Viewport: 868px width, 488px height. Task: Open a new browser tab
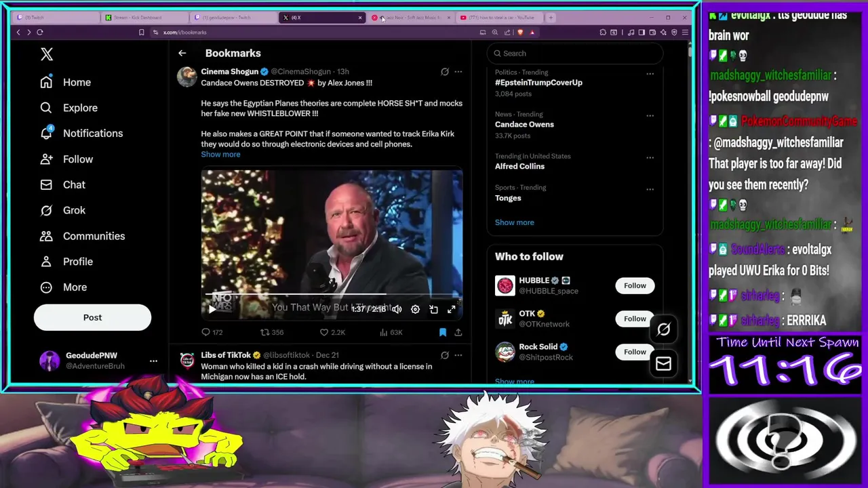pyautogui.click(x=551, y=18)
